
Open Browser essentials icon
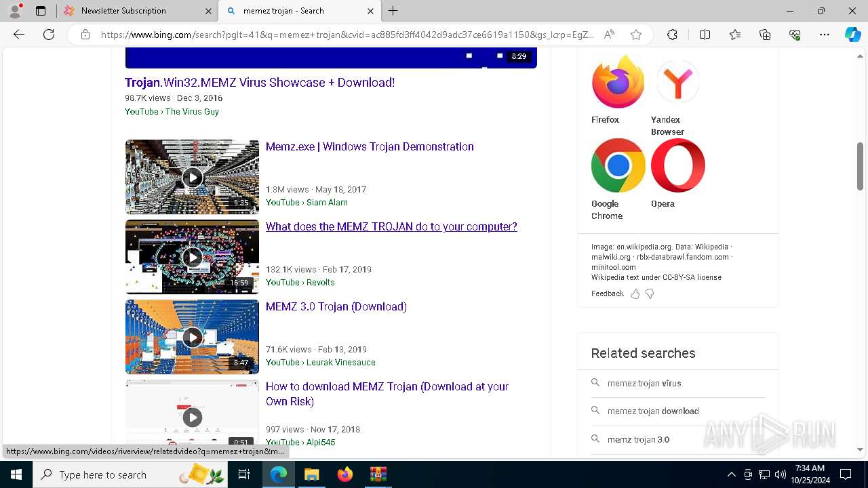(795, 35)
